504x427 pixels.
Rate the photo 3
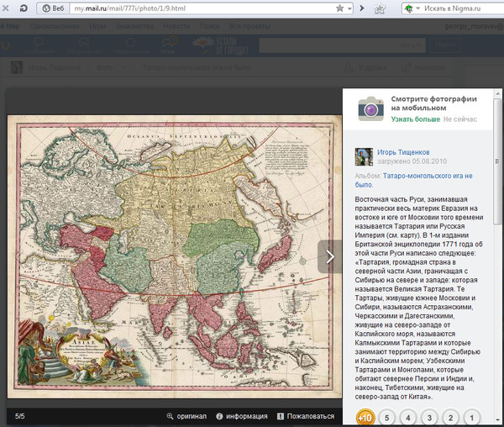(429, 418)
